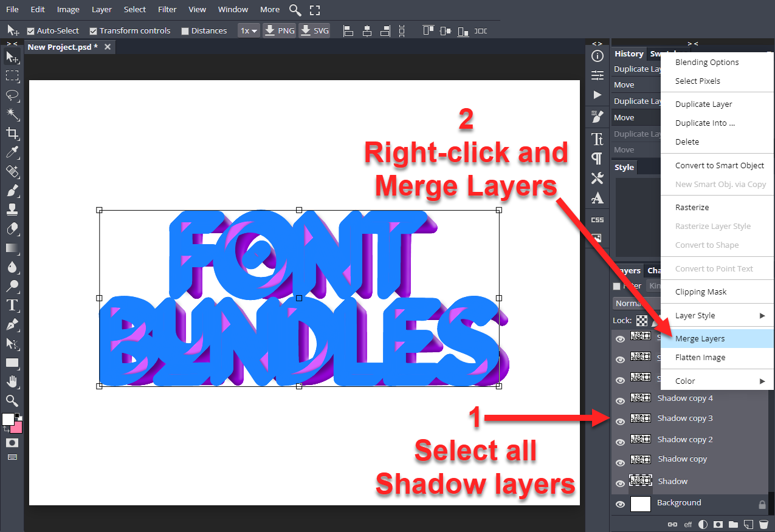
Task: Align top edges icon
Action: pos(429,30)
